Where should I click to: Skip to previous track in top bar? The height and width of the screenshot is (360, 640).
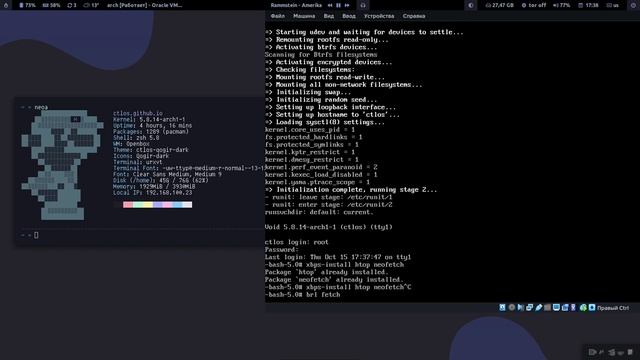330,5
